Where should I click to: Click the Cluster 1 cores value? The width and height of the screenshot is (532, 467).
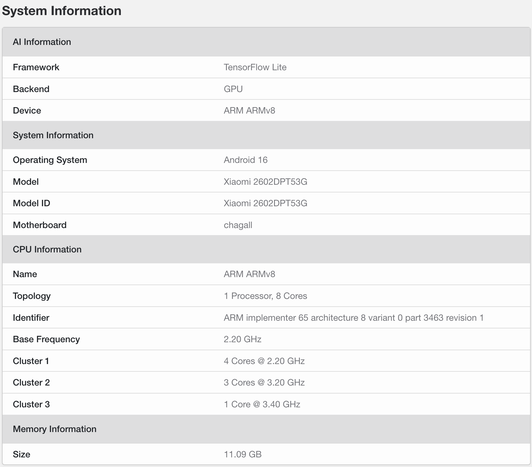click(264, 361)
